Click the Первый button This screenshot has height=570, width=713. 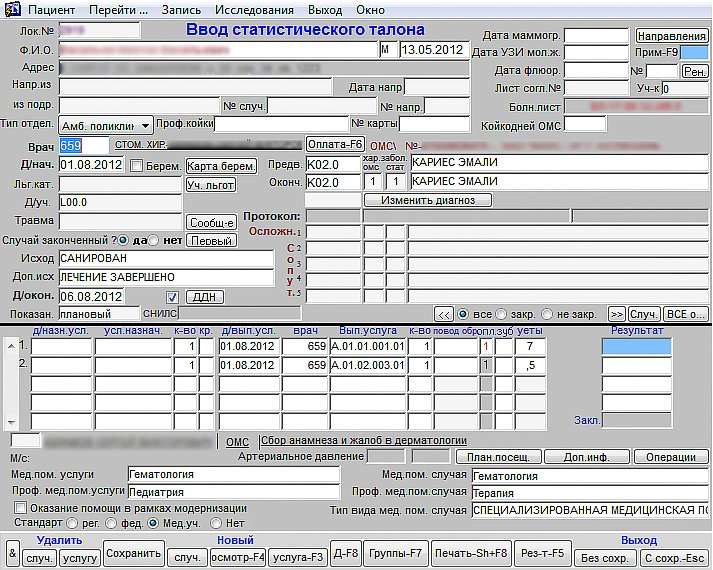(x=211, y=240)
